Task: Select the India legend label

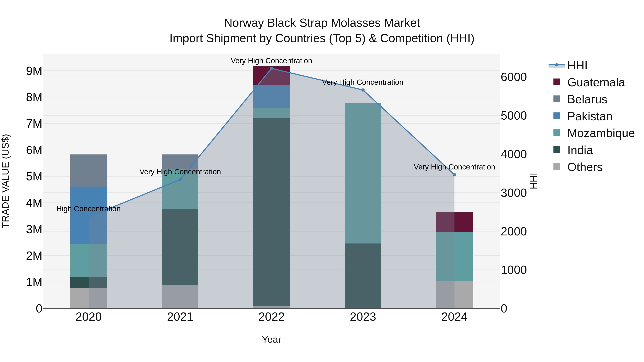Action: pos(580,150)
